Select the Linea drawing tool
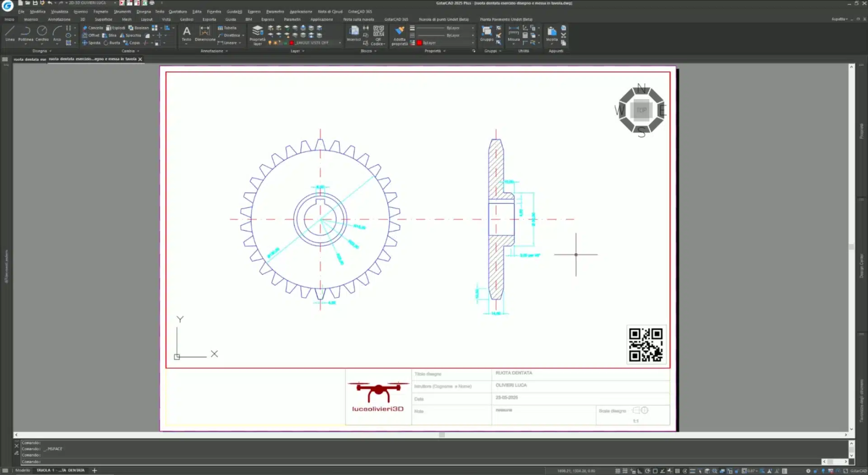 tap(10, 34)
